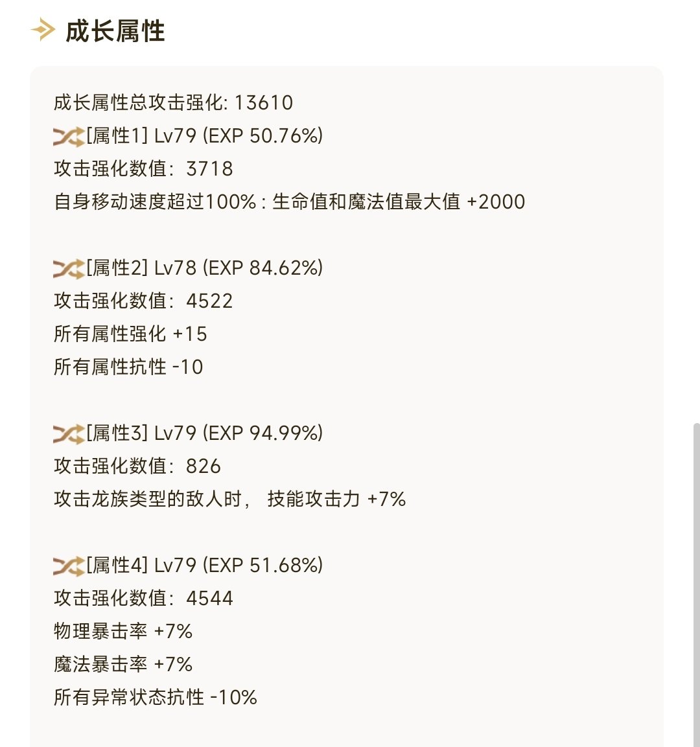Click the 攻击强化数值 4522 line
Viewport: 700px width, 747px height.
[143, 301]
